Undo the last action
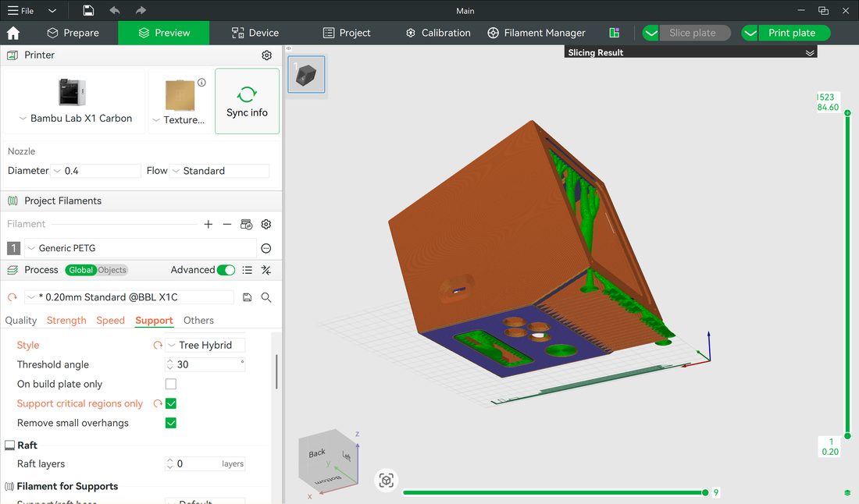Image resolution: width=859 pixels, height=504 pixels. point(115,10)
